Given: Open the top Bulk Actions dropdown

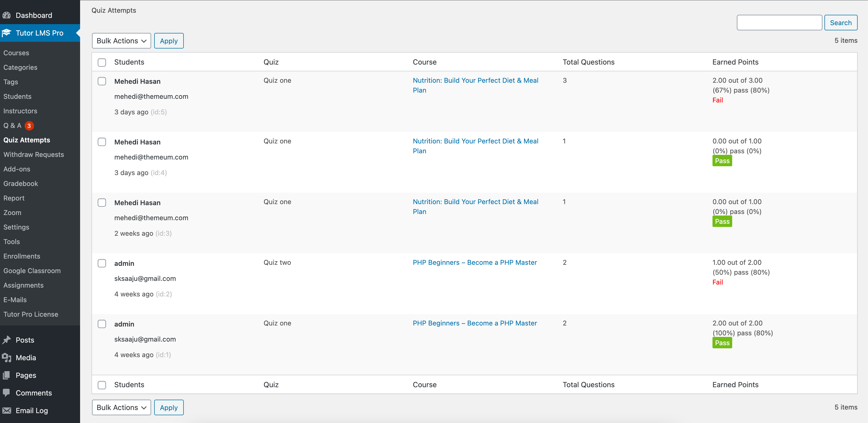Looking at the screenshot, I should (x=121, y=41).
